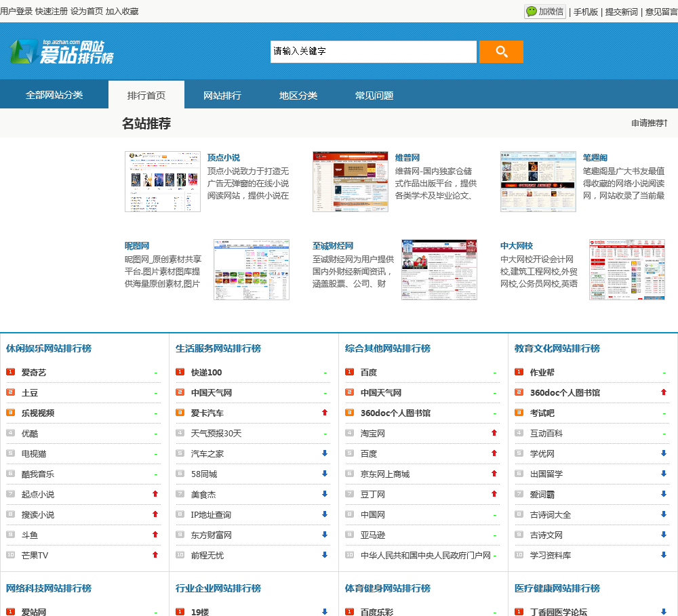
Task: Click the IP地址查询 entry
Action: (x=211, y=515)
